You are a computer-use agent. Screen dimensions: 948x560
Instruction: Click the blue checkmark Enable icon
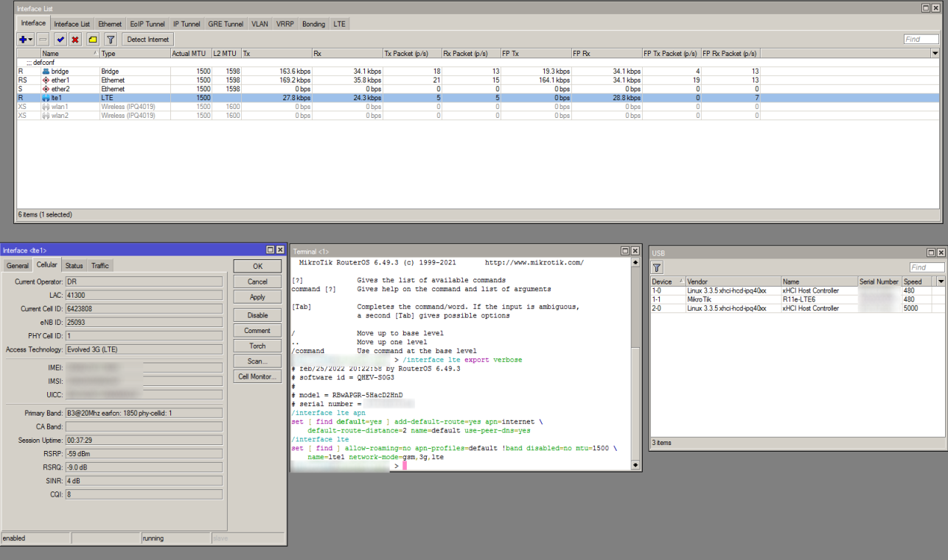coord(60,40)
